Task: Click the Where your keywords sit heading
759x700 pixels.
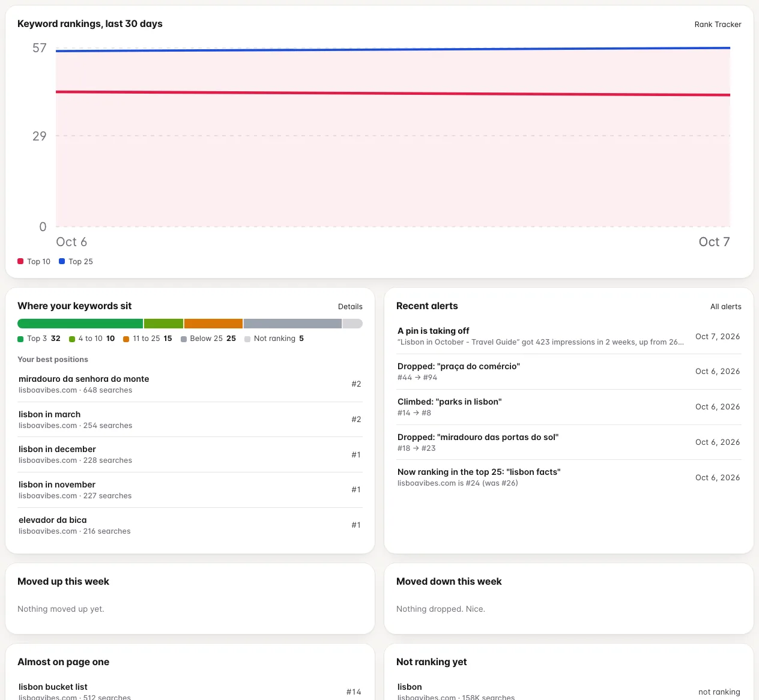Action: (74, 306)
